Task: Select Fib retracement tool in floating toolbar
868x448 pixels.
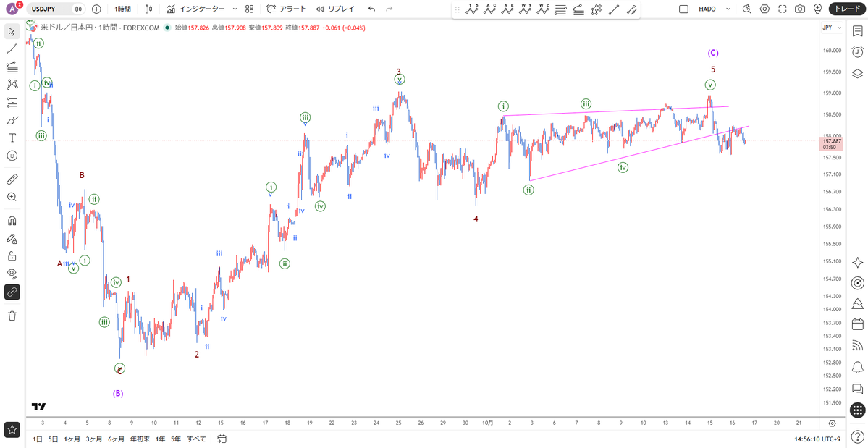Action: click(x=561, y=9)
